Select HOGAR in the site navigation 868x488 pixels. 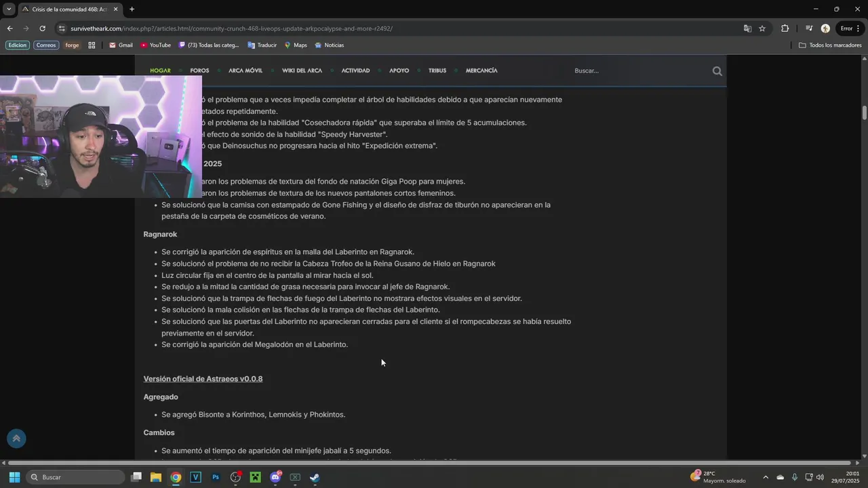click(160, 70)
